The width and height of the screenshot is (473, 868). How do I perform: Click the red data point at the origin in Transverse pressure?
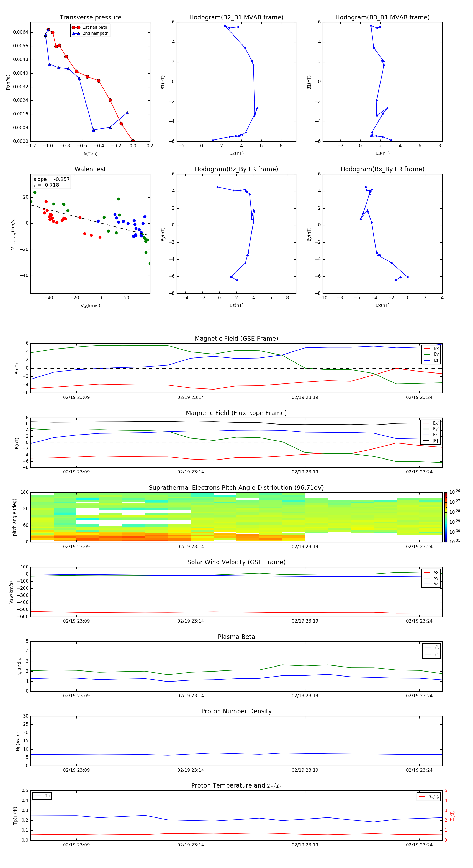click(133, 141)
